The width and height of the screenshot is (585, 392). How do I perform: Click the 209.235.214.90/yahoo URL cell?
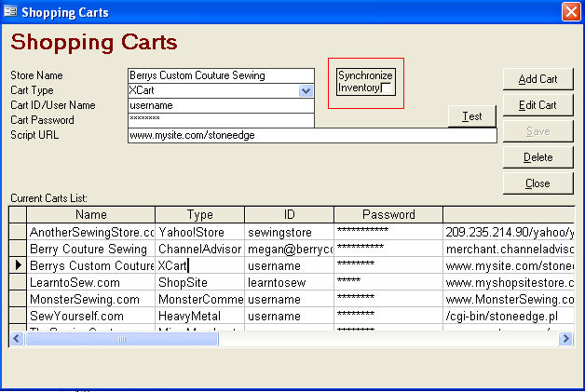pyautogui.click(x=509, y=232)
